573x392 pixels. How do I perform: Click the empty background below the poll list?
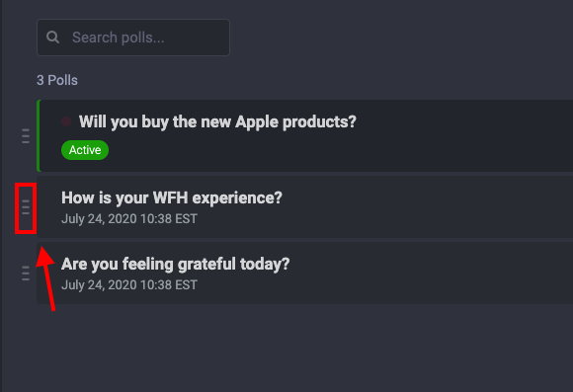pyautogui.click(x=286, y=347)
